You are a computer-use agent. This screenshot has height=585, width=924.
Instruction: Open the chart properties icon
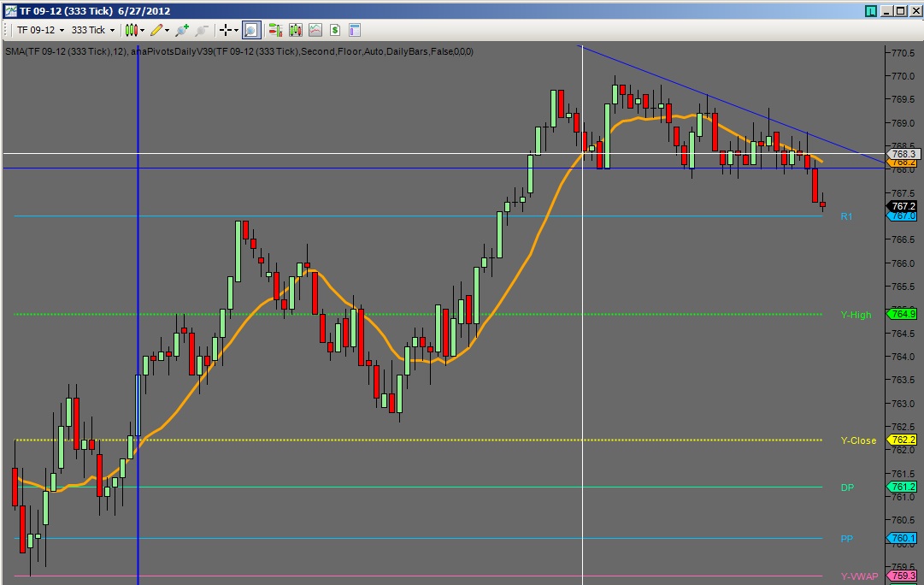(x=354, y=30)
